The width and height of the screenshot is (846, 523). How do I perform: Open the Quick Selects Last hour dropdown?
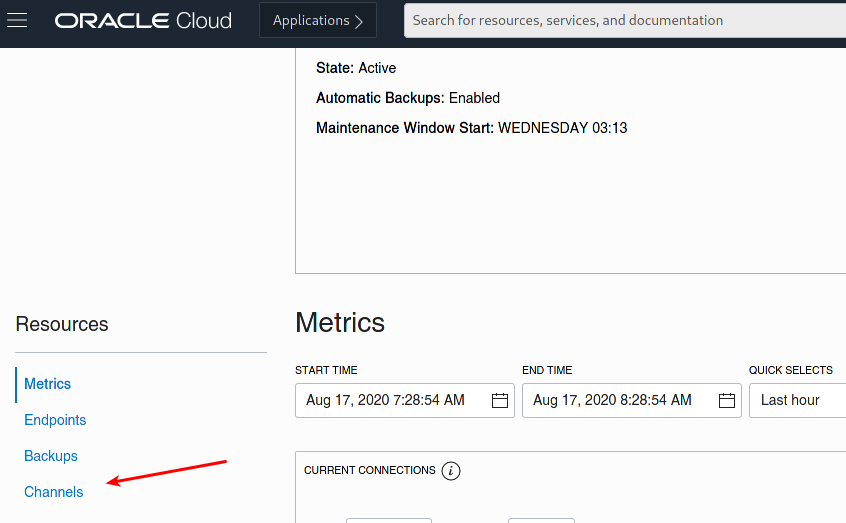(x=797, y=400)
